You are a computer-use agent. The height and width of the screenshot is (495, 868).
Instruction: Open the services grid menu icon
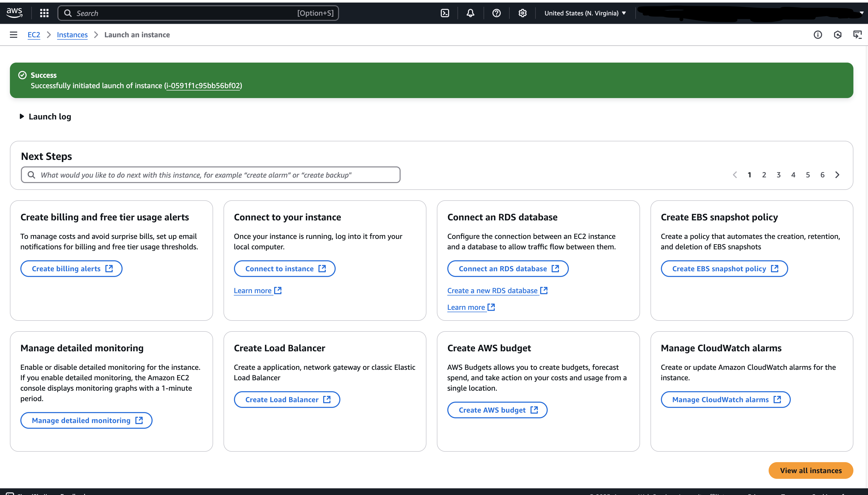pos(44,13)
